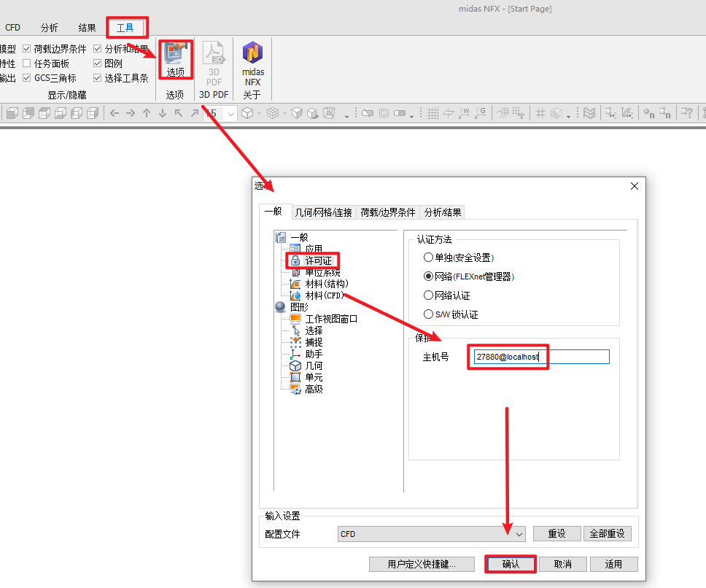Click the left arrow view icon in toolbar
This screenshot has height=588, width=706.
pos(115,113)
